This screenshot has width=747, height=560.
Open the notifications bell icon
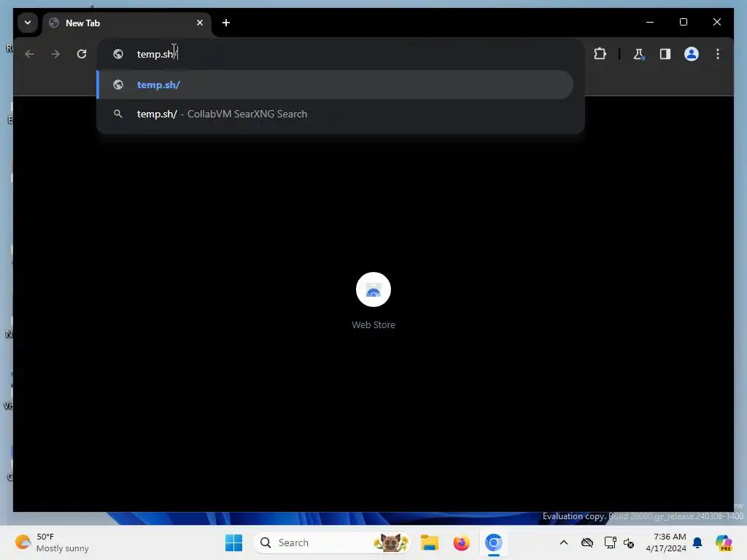pos(697,542)
